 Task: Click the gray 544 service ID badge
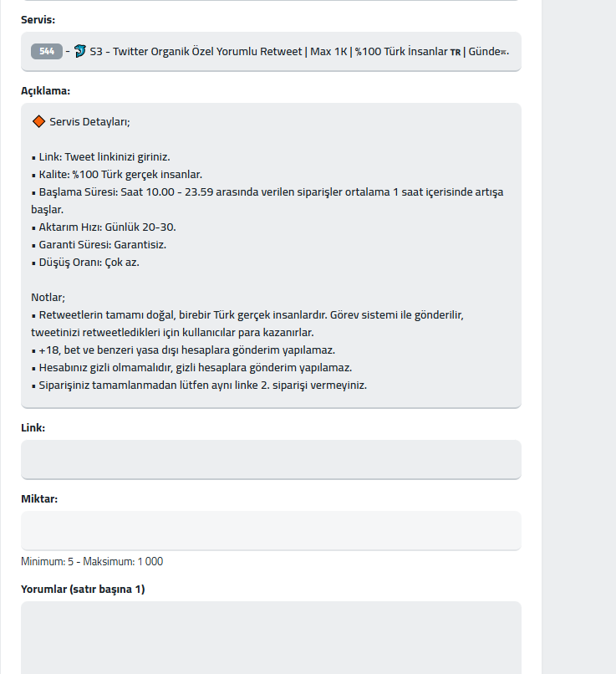[x=47, y=52]
